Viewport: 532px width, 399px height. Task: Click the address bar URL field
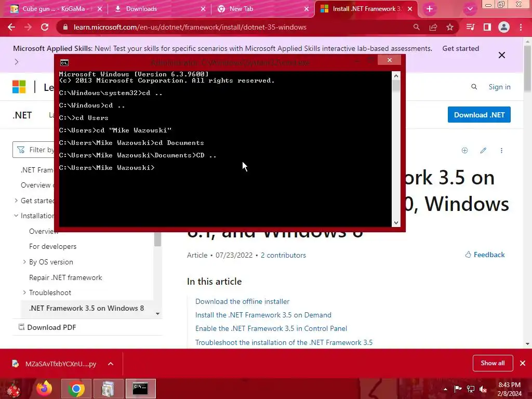coord(190,27)
